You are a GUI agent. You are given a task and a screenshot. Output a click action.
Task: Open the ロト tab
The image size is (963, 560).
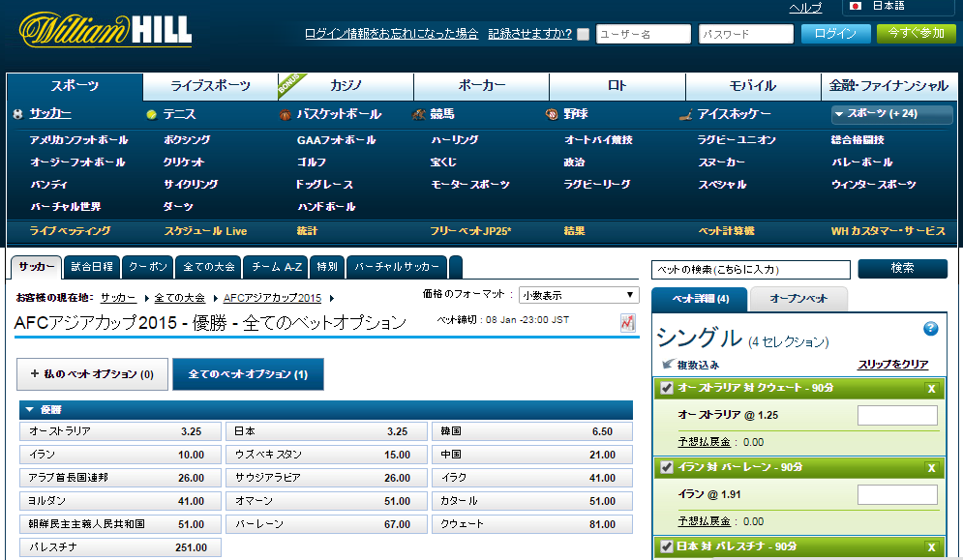[x=617, y=86]
